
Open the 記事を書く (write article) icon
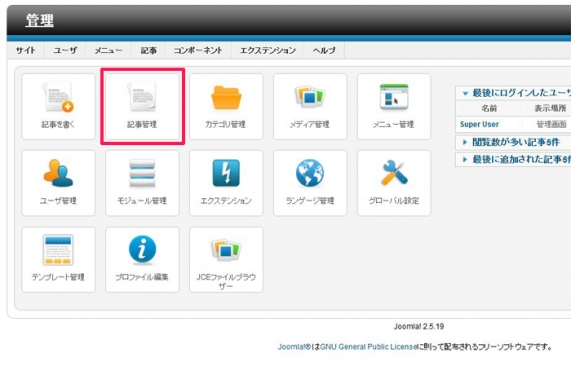pyautogui.click(x=58, y=106)
